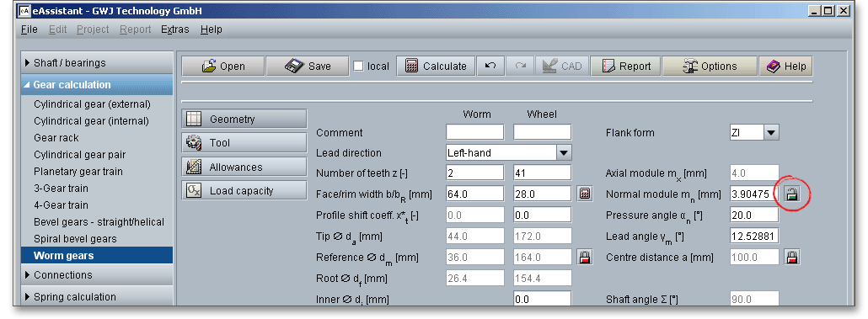Expand the Connections section

[x=97, y=274]
